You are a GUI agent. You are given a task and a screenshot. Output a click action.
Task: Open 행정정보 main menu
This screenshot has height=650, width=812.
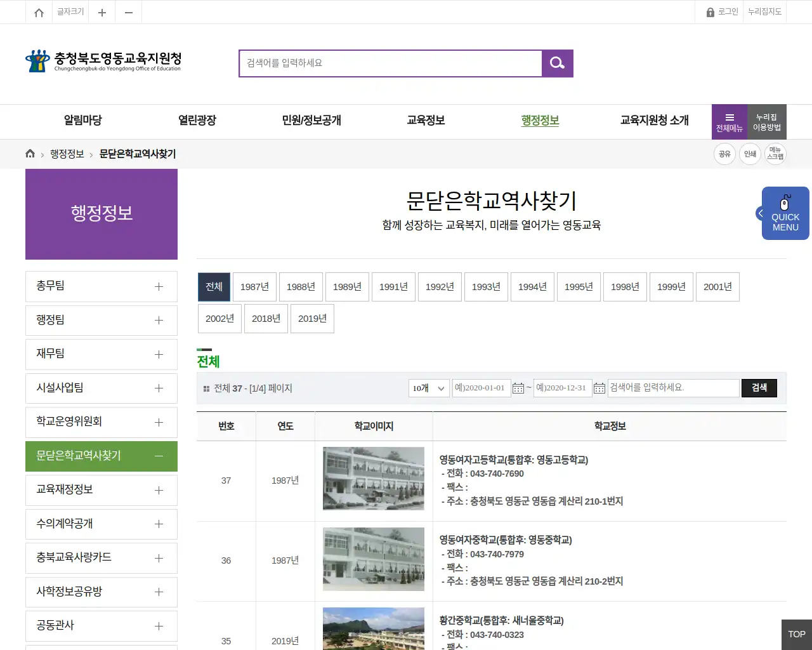click(540, 121)
